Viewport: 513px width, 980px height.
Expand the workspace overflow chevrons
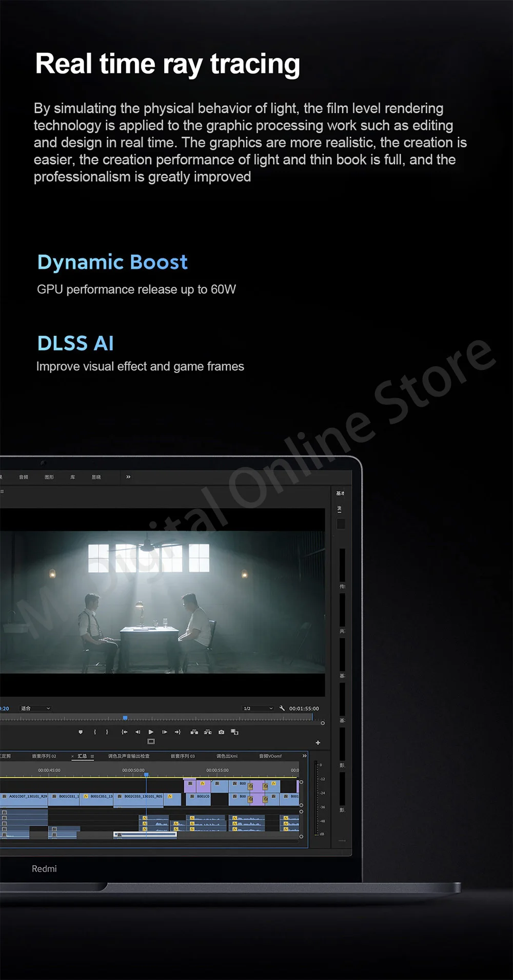point(128,477)
